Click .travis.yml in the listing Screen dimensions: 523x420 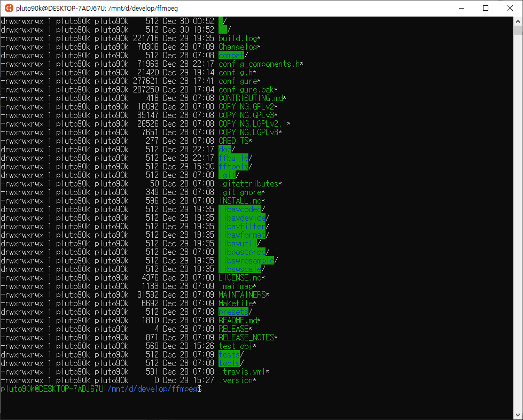tap(242, 371)
